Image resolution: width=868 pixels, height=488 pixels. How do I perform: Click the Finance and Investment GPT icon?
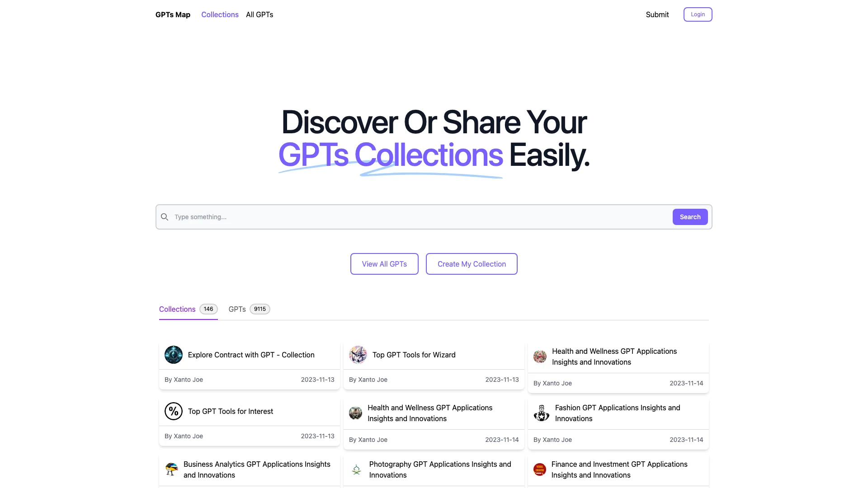539,469
